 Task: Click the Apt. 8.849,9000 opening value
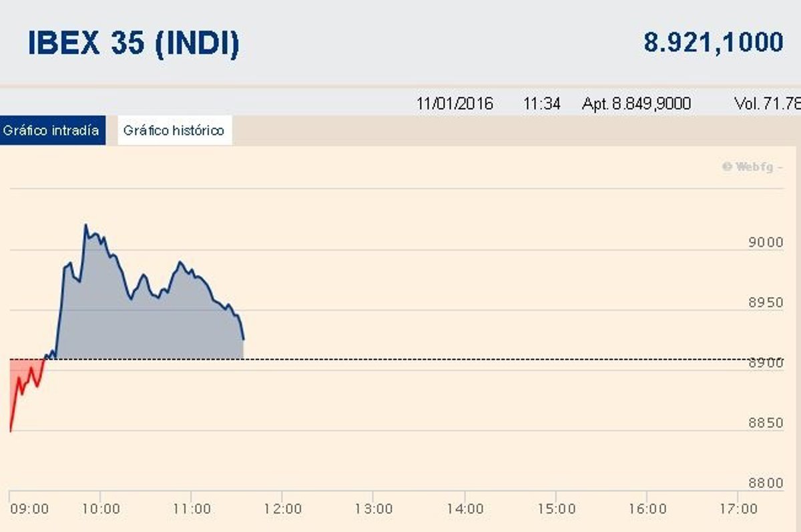tap(636, 104)
